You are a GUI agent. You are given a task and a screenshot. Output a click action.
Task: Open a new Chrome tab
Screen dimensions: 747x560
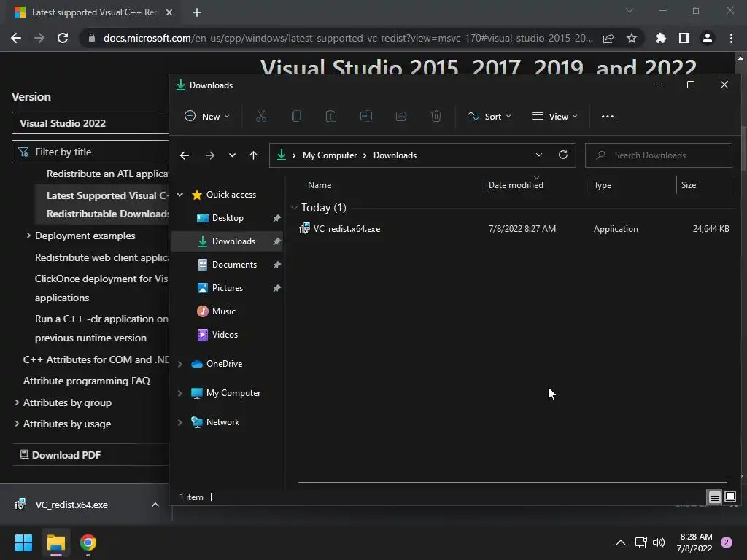tap(197, 12)
